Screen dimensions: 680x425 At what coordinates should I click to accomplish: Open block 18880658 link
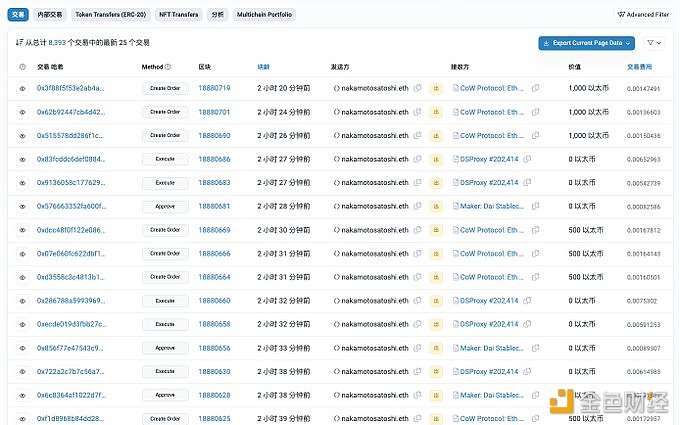(x=214, y=324)
